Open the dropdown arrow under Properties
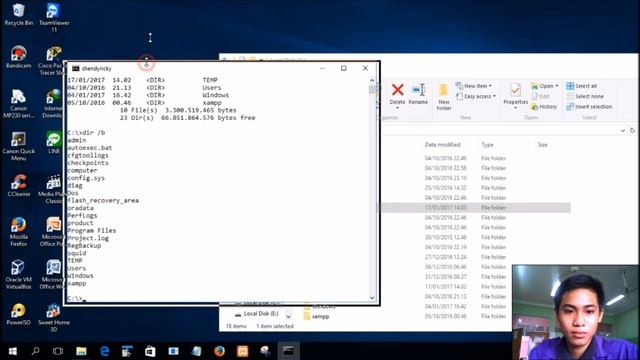Screen dimensions: 640x360 click(516, 108)
